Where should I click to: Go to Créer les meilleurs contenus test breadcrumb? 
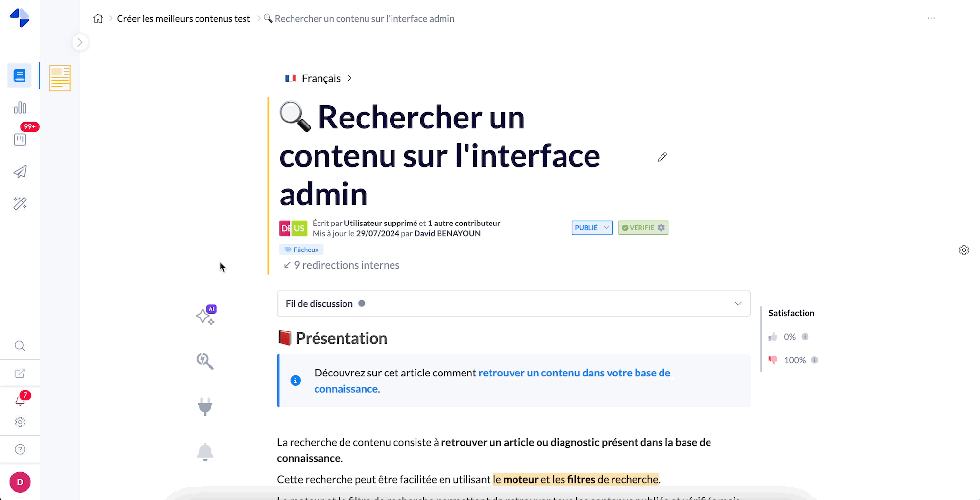tap(183, 19)
